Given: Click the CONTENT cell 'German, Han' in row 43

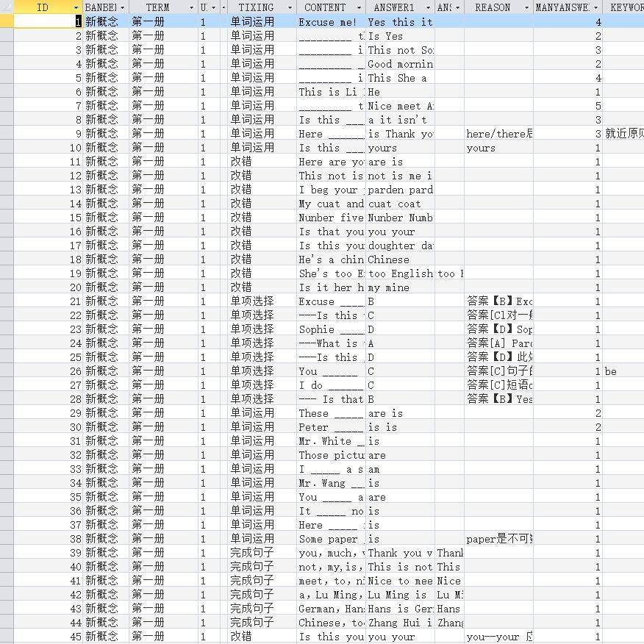Looking at the screenshot, I should 331,608.
